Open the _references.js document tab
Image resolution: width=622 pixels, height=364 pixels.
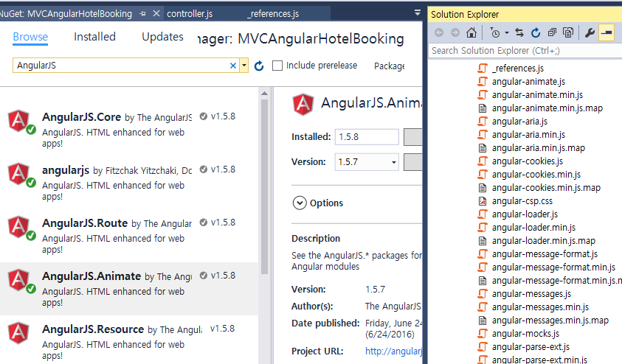273,14
